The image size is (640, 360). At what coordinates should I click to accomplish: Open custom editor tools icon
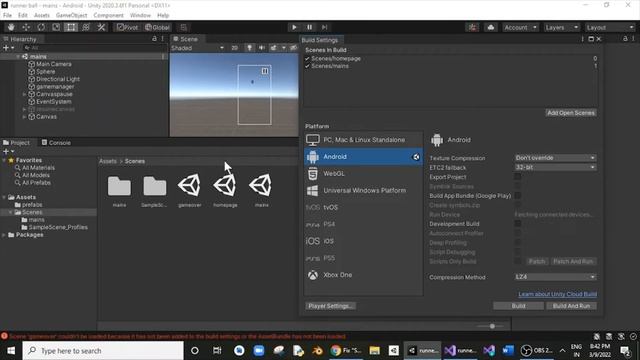(101, 27)
